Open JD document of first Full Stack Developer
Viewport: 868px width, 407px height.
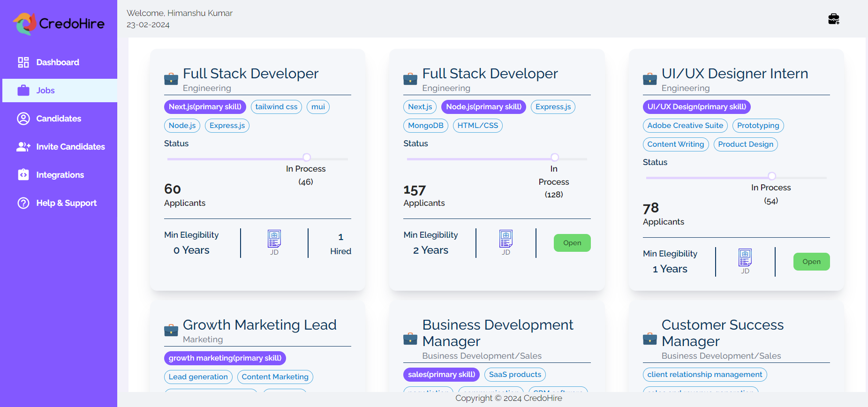click(x=274, y=239)
